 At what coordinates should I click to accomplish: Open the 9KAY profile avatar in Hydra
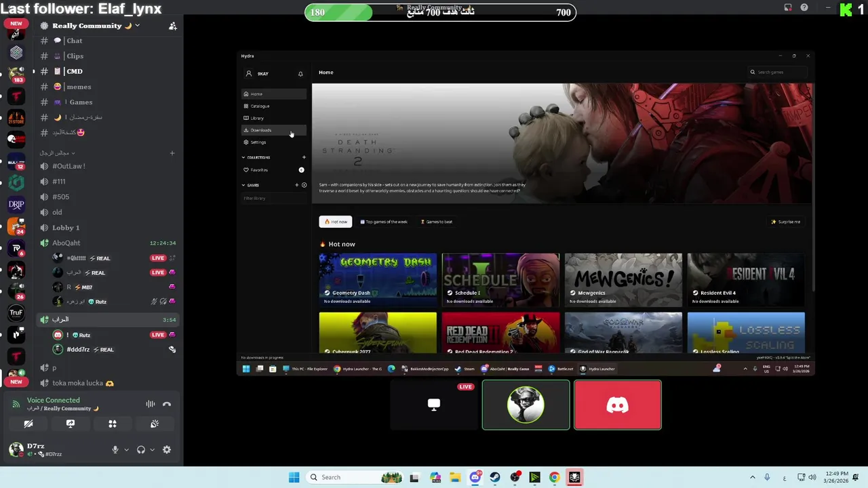(249, 74)
